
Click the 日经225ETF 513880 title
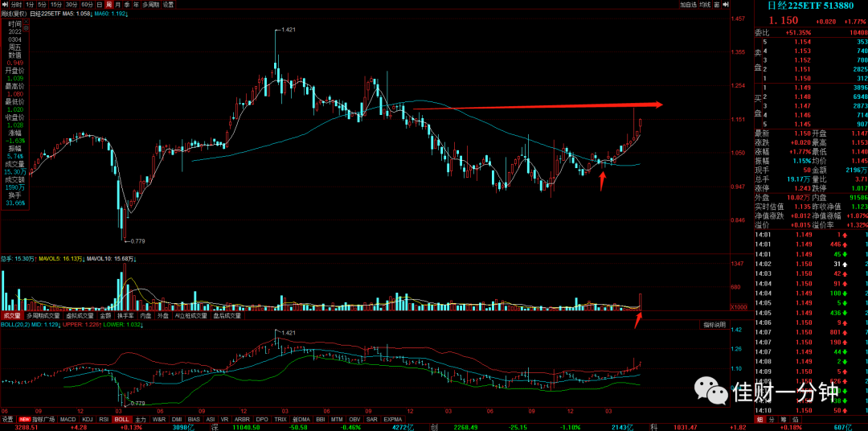pos(810,6)
